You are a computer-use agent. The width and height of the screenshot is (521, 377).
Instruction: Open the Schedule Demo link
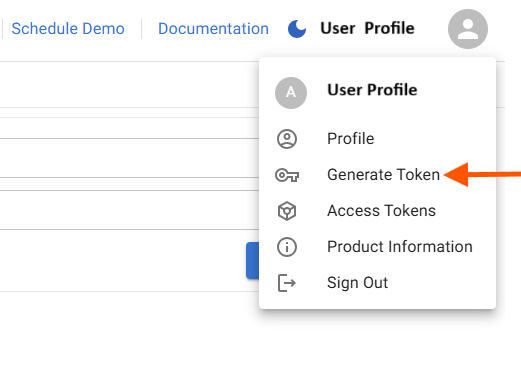coord(68,29)
